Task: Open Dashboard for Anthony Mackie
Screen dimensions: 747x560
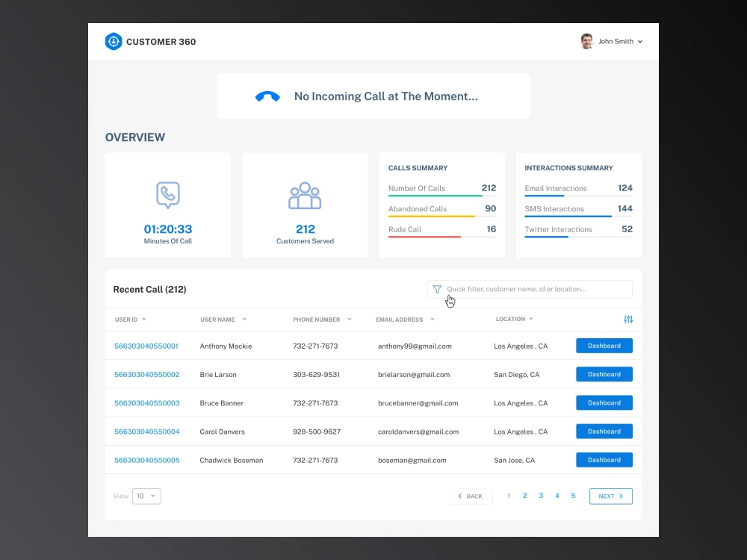Action: (604, 346)
